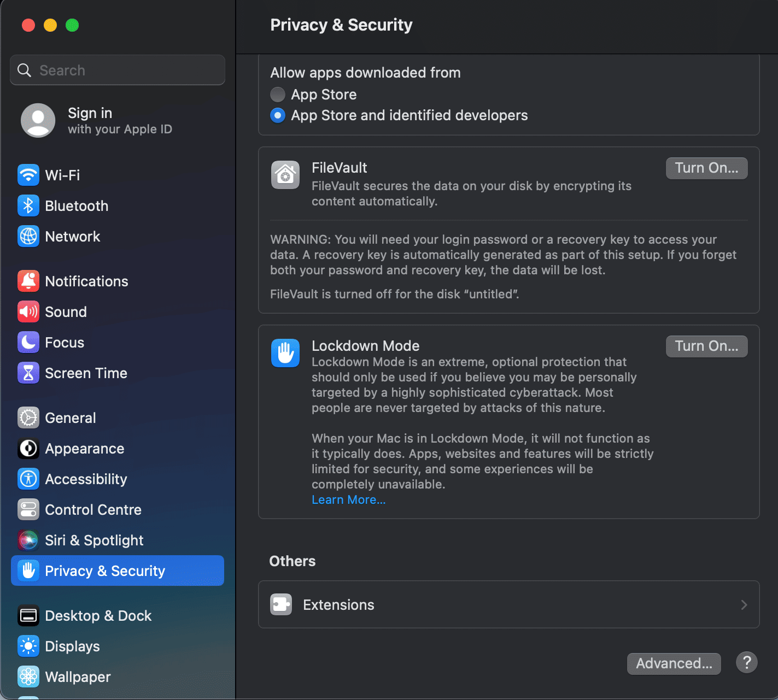The height and width of the screenshot is (700, 778).
Task: Open Extensions settings
Action: (x=508, y=604)
